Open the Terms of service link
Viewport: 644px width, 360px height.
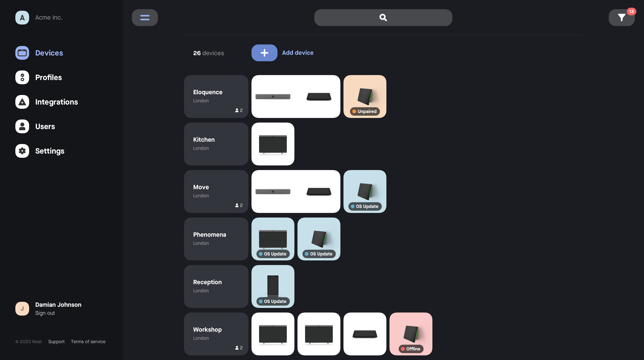click(88, 341)
